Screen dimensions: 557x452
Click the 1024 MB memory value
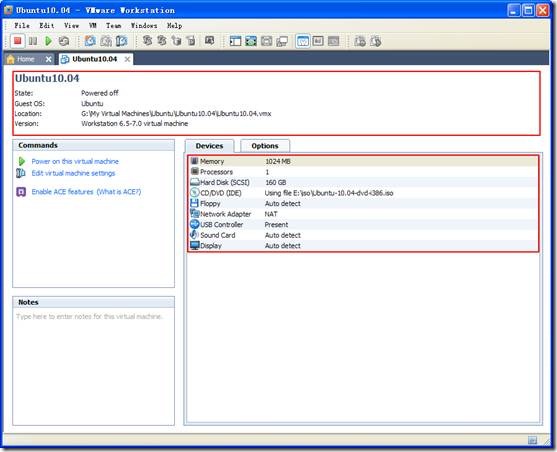278,161
